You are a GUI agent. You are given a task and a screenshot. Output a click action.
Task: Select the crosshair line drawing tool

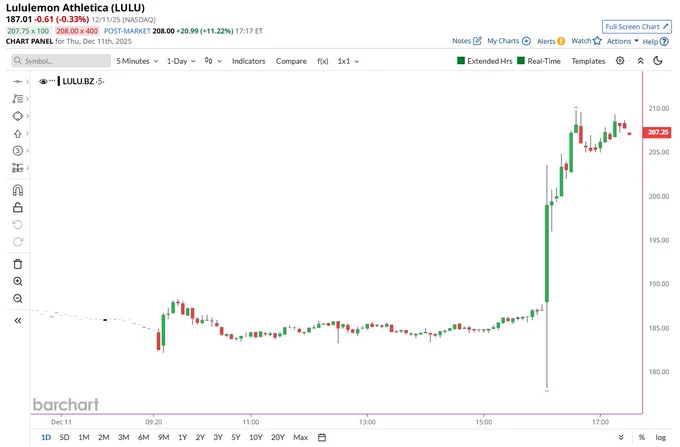point(17,82)
